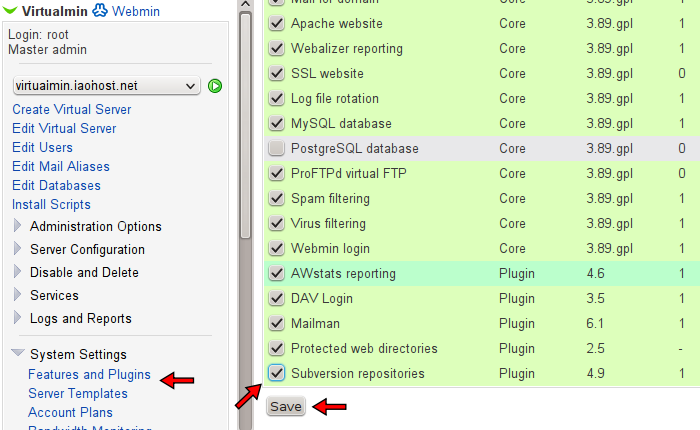Click 'Login: root' text in sidebar

pos(38,35)
